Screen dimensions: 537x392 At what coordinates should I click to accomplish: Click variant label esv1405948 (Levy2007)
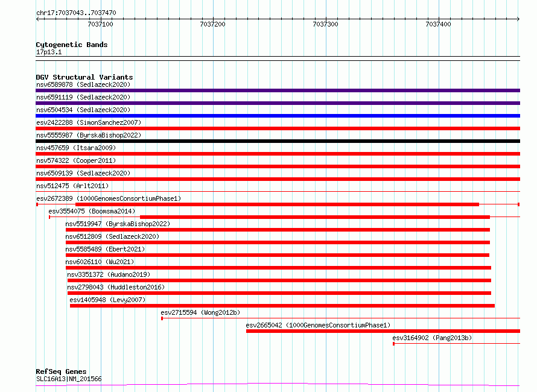tap(107, 300)
